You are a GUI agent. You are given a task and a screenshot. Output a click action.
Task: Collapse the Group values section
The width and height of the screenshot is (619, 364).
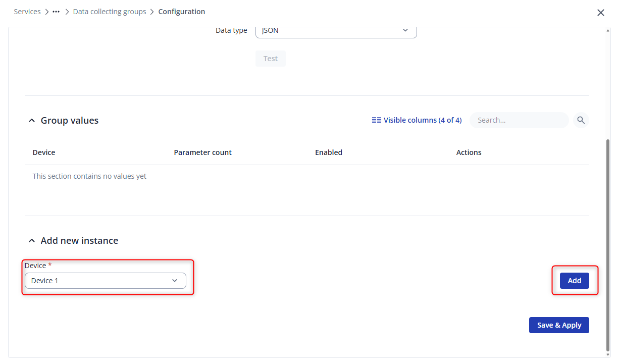(32, 121)
